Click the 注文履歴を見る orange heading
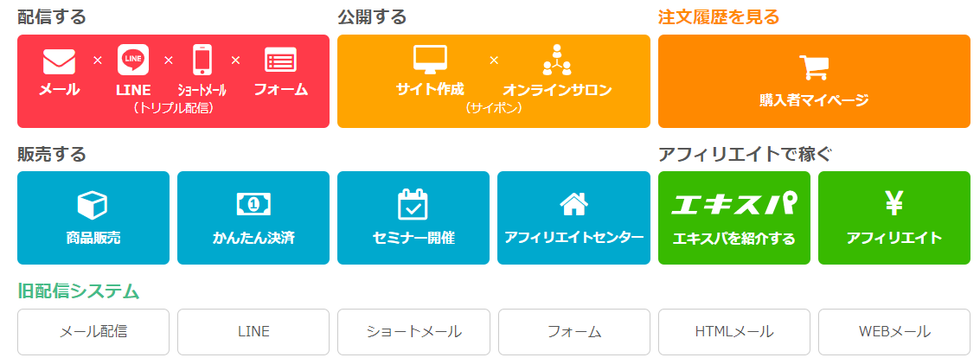 click(x=719, y=16)
